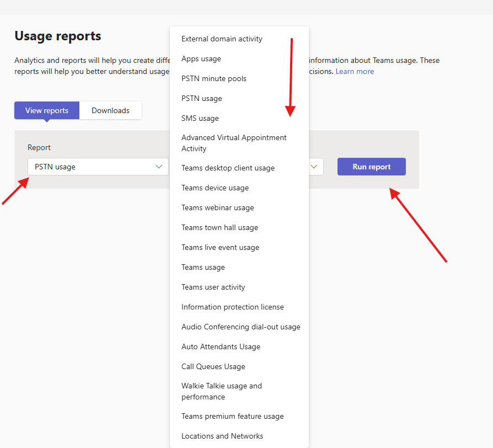This screenshot has height=448, width=493.
Task: Select Auto Attendants Usage report
Action: point(221,347)
